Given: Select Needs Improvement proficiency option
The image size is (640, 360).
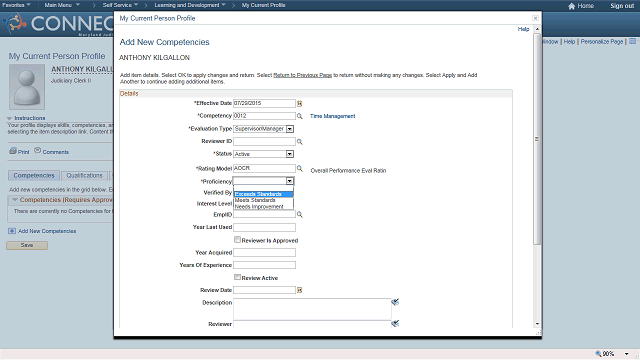Looking at the screenshot, I should [263, 207].
